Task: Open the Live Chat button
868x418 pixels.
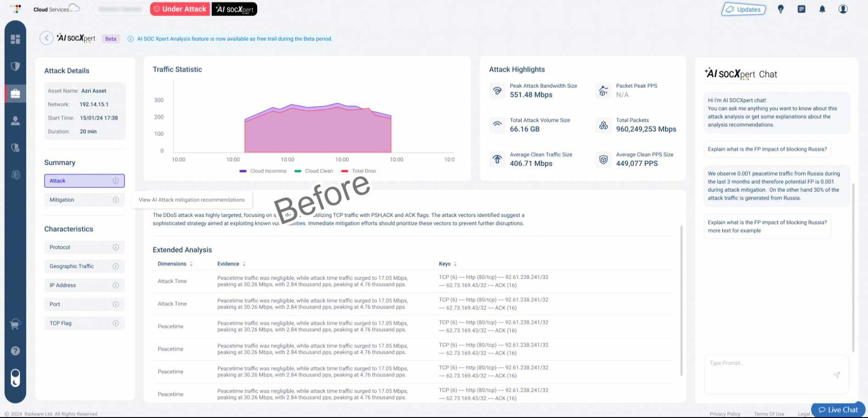Action: point(838,410)
